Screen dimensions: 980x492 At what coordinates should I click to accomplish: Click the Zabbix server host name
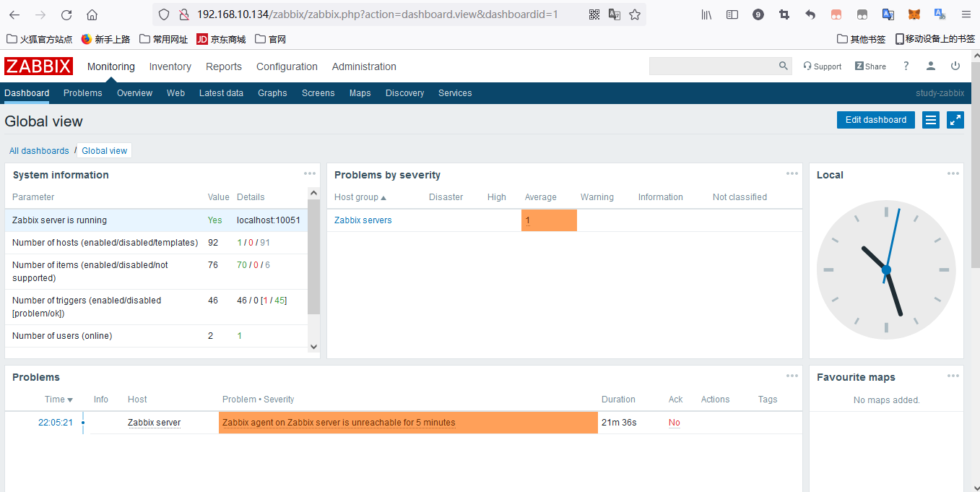click(155, 423)
